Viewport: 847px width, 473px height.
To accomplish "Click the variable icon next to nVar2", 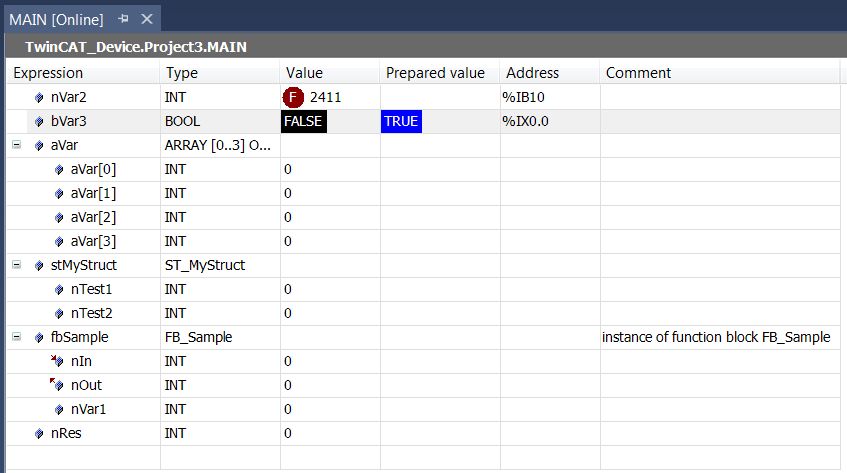I will pos(39,98).
